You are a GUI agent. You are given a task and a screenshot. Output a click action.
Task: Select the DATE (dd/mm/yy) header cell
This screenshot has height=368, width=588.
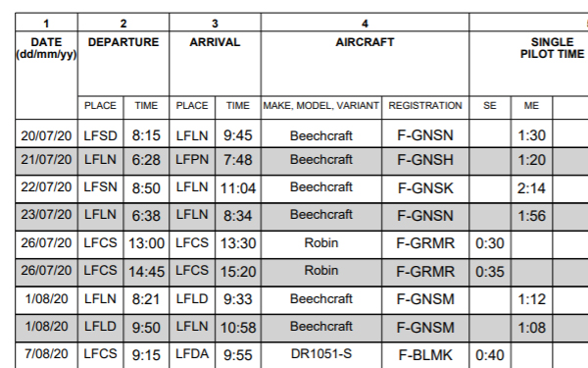coord(46,76)
